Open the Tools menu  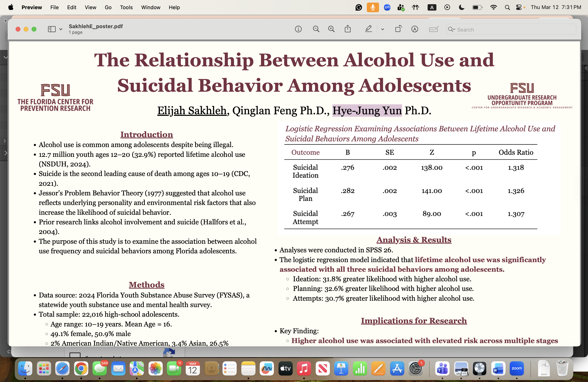[126, 7]
